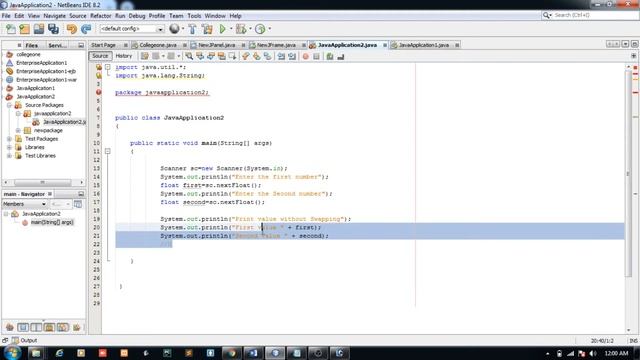
Task: Open the Navigate menu
Action: click(x=54, y=16)
